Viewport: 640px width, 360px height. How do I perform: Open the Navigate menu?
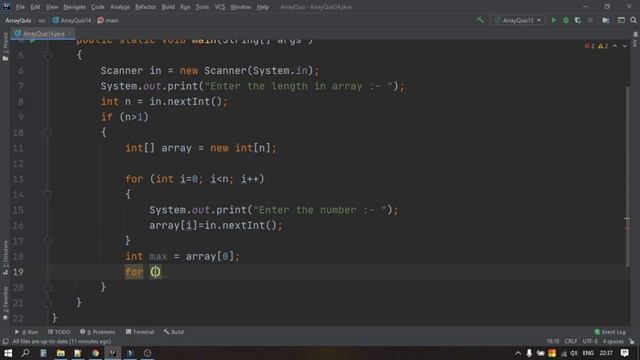tap(74, 7)
